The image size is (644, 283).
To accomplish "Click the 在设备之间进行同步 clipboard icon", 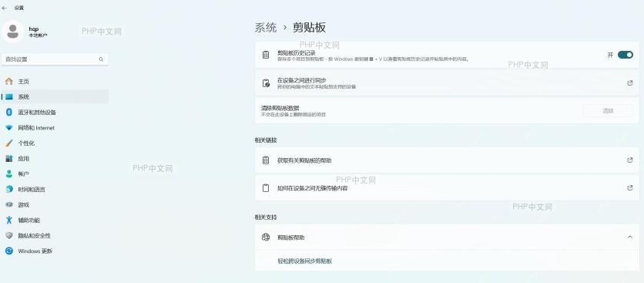I will point(266,83).
